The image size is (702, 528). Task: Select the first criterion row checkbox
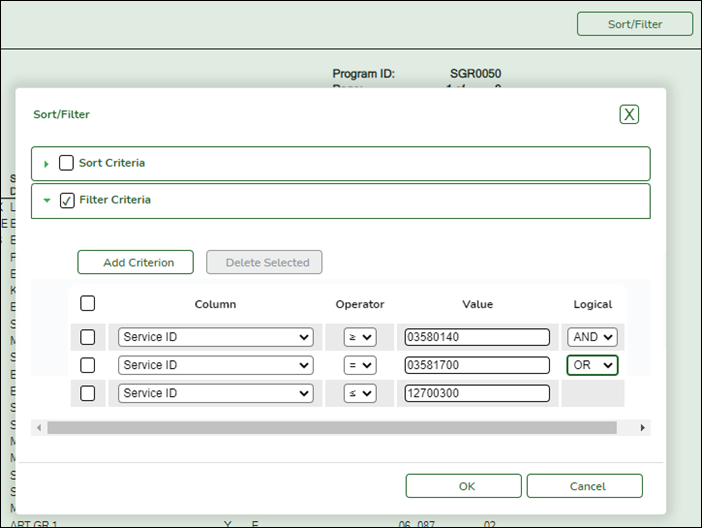[88, 337]
